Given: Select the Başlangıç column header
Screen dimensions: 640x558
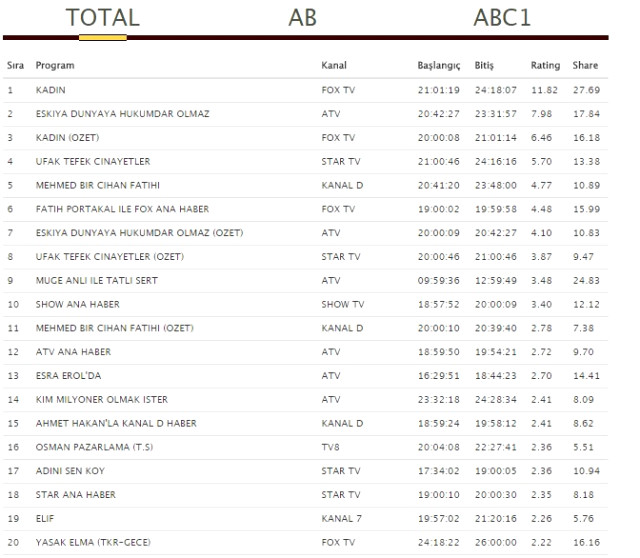Looking at the screenshot, I should pos(439,65).
